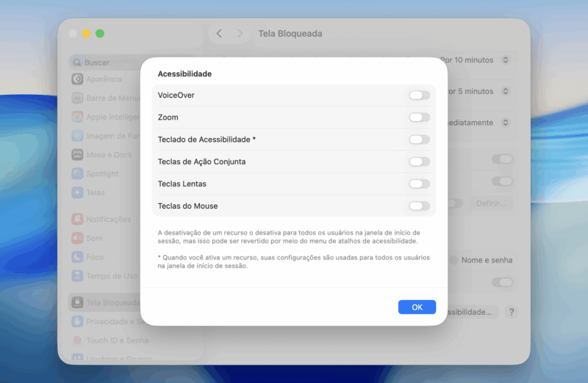This screenshot has width=588, height=383.
Task: Click the Teclas do Mouse label
Action: (x=187, y=206)
